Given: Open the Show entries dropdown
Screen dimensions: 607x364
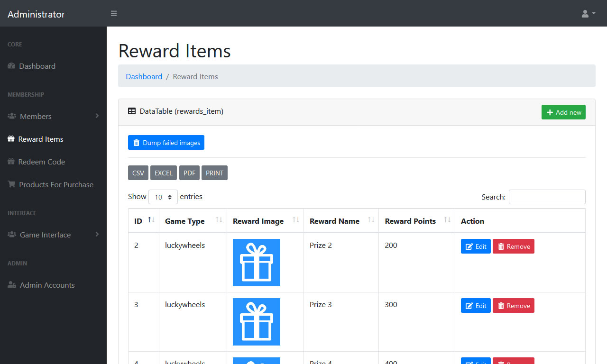Looking at the screenshot, I should [163, 197].
